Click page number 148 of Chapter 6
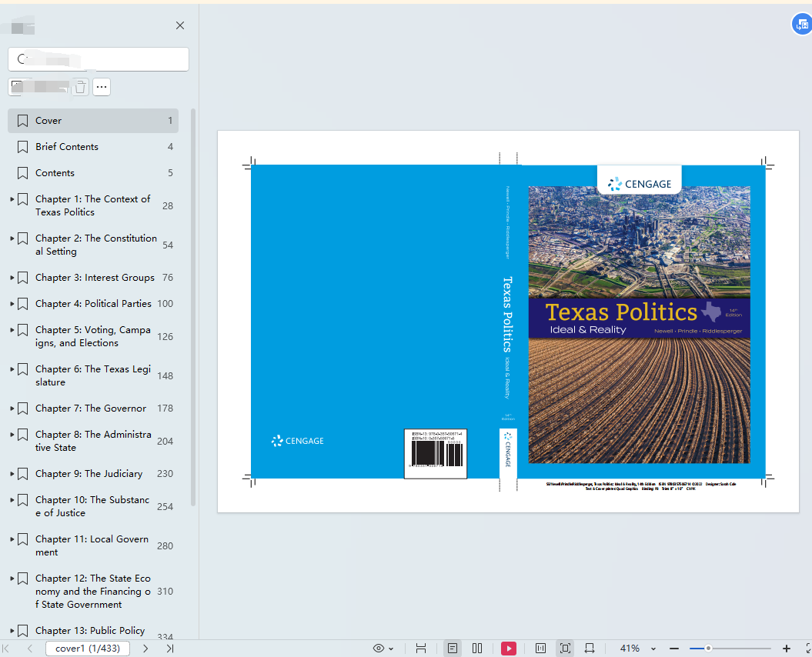This screenshot has width=812, height=657. [165, 376]
